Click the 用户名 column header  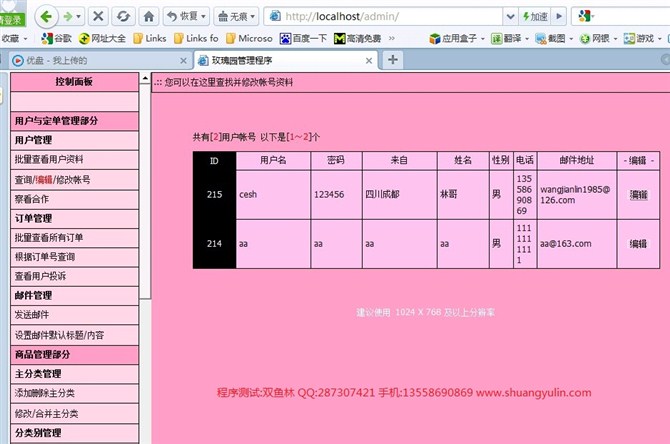pyautogui.click(x=273, y=161)
